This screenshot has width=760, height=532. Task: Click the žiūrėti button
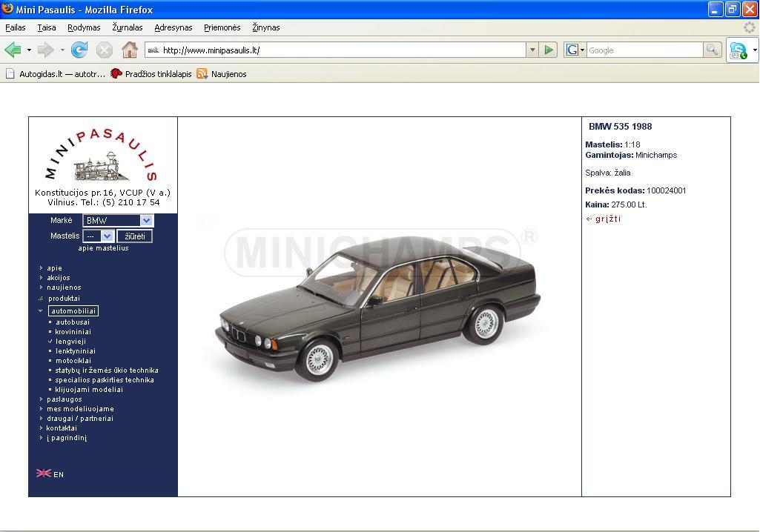click(135, 236)
